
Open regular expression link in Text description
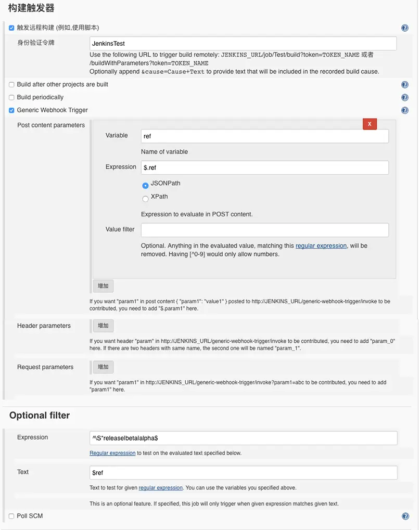160,488
